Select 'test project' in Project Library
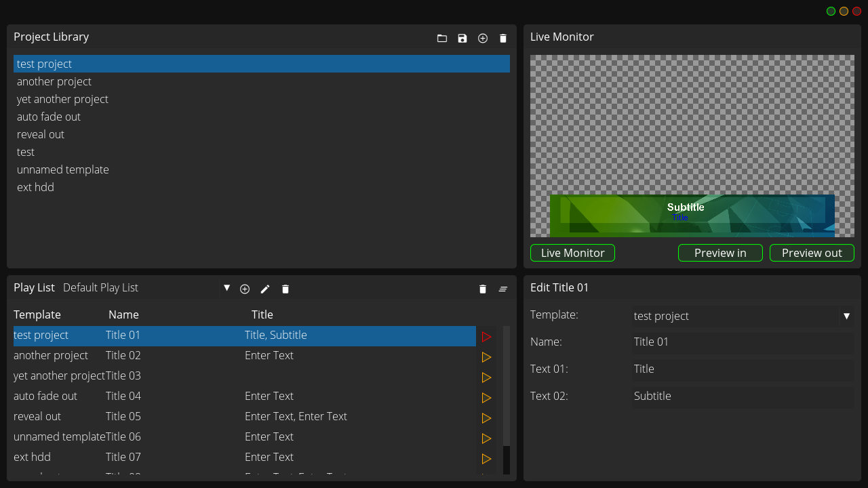This screenshot has width=868, height=488. (x=262, y=64)
